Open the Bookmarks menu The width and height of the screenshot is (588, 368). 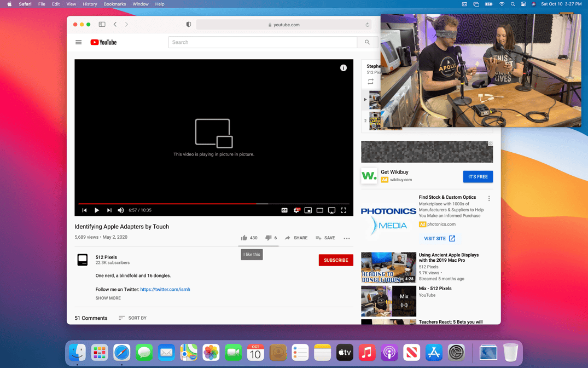[115, 4]
